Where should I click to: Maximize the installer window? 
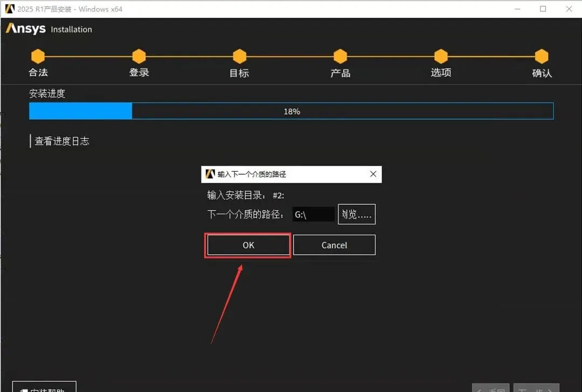543,9
